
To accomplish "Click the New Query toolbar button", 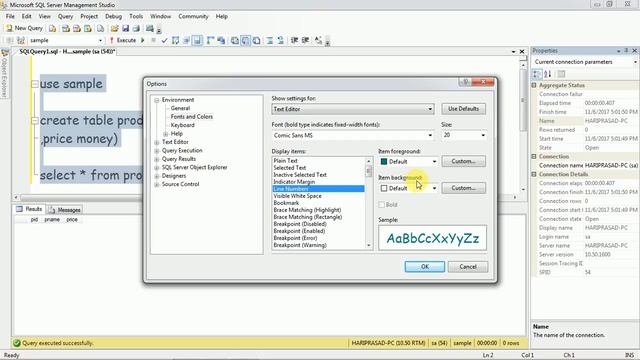I will 24,28.
